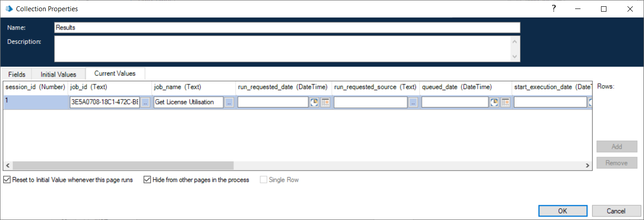This screenshot has height=220, width=644.
Task: Click the job_name value field
Action: point(188,102)
